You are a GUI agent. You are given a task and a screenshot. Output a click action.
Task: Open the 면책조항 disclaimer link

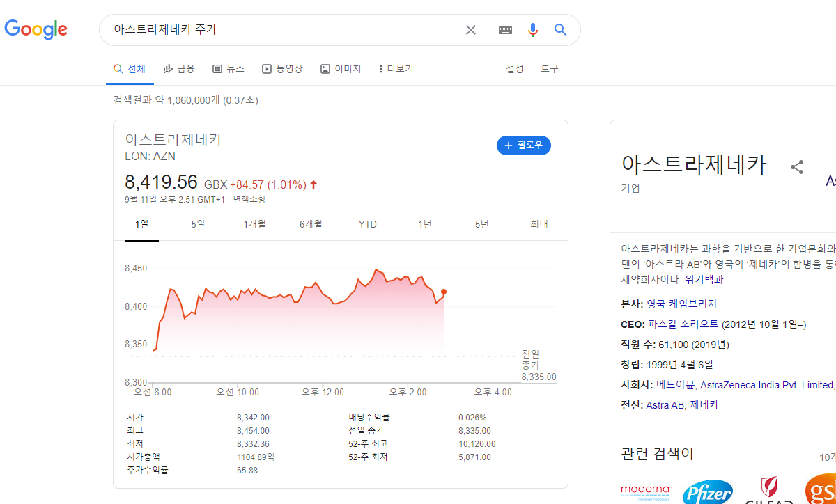pyautogui.click(x=249, y=199)
